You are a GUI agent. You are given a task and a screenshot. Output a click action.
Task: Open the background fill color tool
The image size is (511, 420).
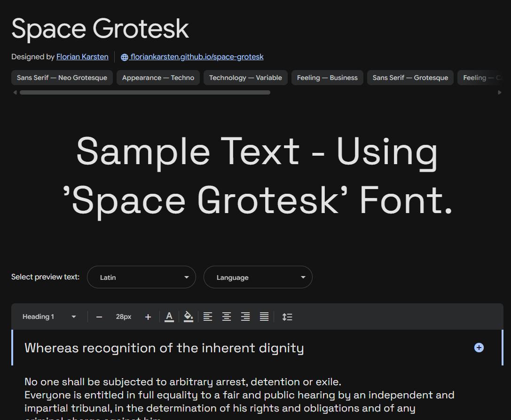pyautogui.click(x=189, y=317)
